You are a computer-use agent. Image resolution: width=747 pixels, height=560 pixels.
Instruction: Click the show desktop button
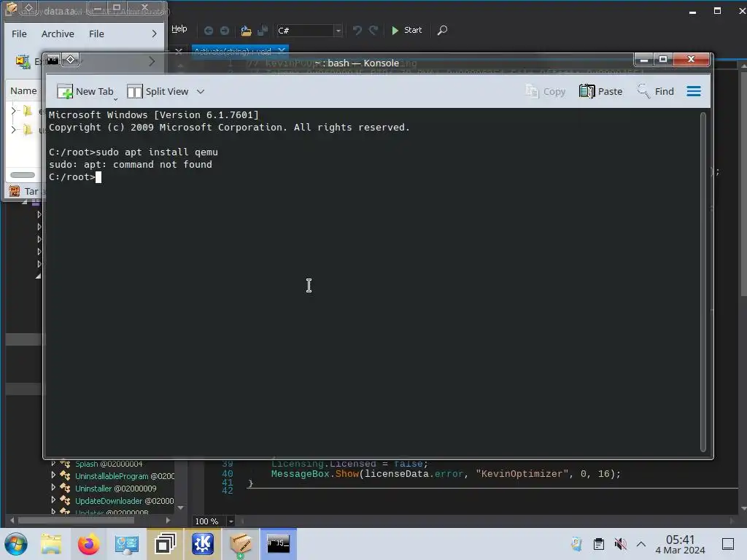tap(728, 544)
